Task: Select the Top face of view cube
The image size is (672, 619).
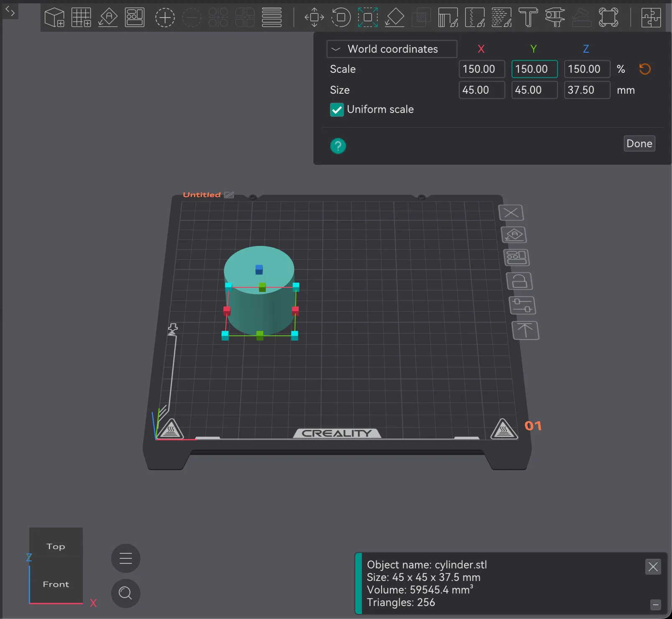Action: (56, 547)
